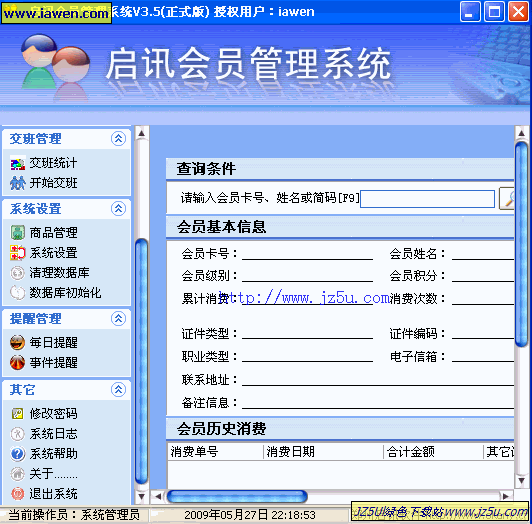Click horizontal scrollbar left arrow
This screenshot has height=524, width=532.
[x=158, y=496]
